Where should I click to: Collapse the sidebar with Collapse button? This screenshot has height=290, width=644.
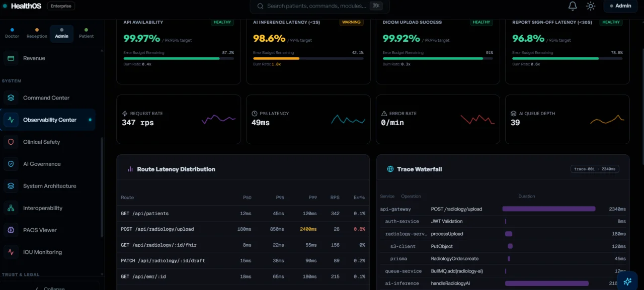(50, 287)
